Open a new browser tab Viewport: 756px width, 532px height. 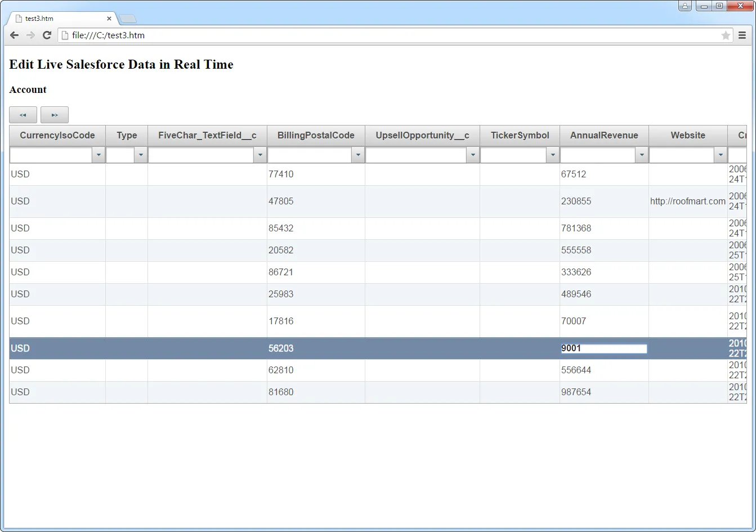[x=128, y=18]
